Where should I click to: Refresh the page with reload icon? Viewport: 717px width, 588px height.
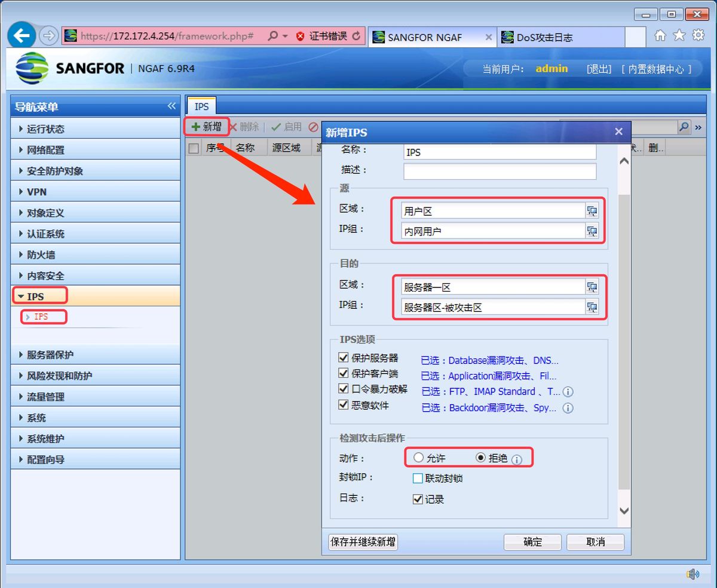pos(357,36)
